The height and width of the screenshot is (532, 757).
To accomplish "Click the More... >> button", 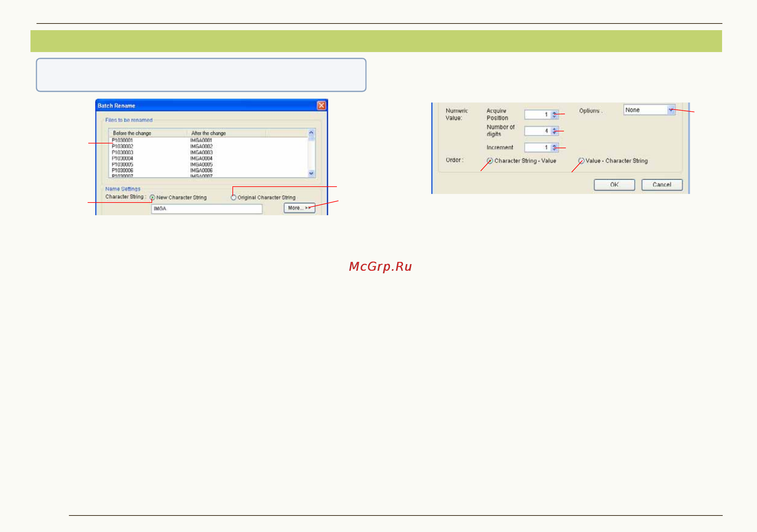I will pyautogui.click(x=299, y=208).
